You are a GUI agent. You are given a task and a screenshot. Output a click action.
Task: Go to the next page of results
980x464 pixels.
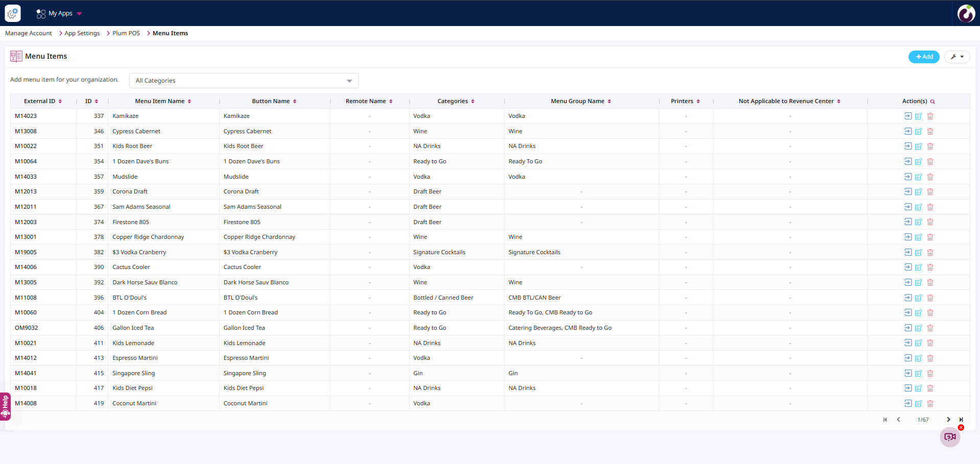click(x=948, y=420)
